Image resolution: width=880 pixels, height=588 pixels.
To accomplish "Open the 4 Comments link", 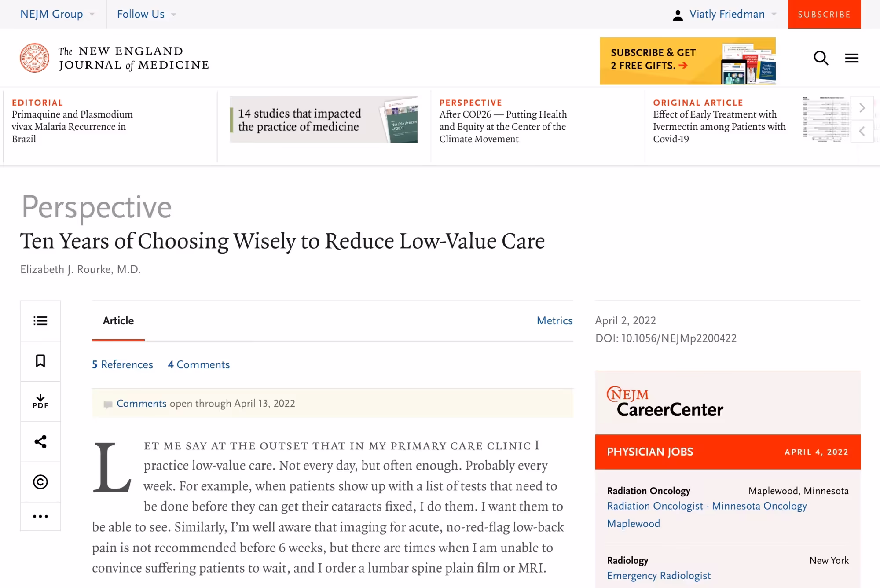I will (x=199, y=364).
